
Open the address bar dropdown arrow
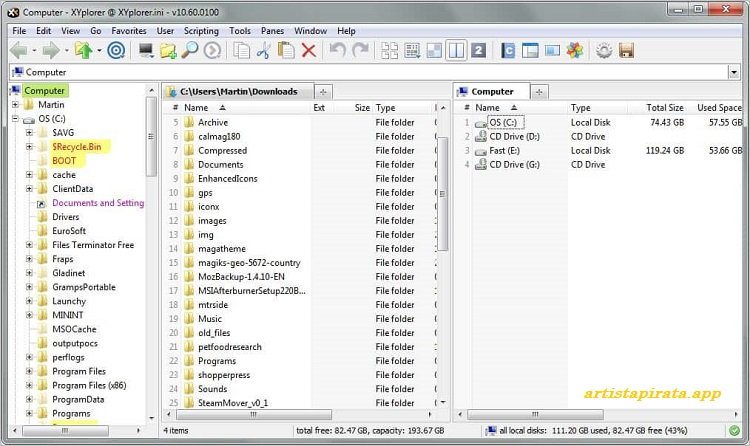coord(734,72)
